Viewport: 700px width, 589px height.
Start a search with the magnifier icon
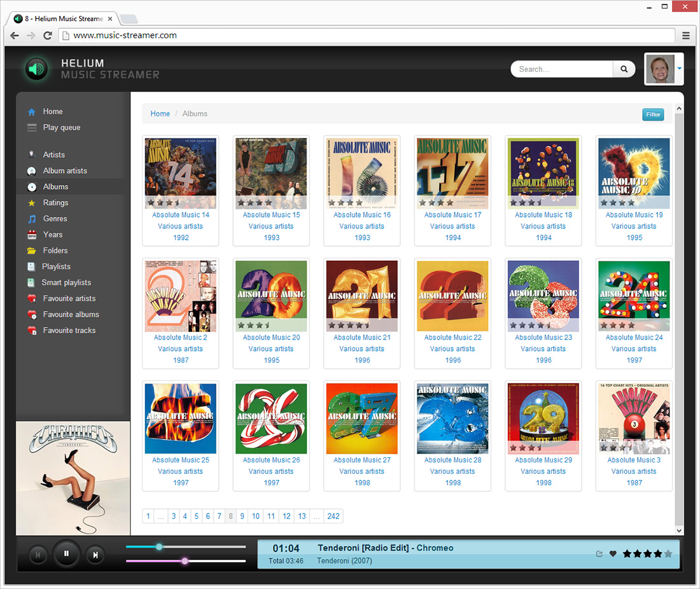tap(623, 69)
